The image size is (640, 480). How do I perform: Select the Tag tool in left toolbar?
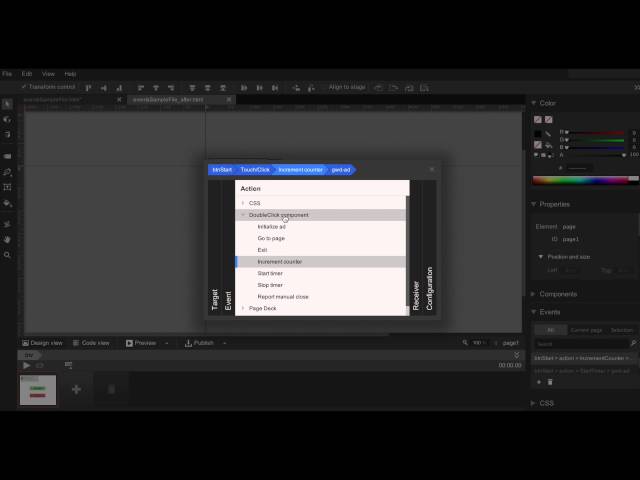tap(7, 156)
